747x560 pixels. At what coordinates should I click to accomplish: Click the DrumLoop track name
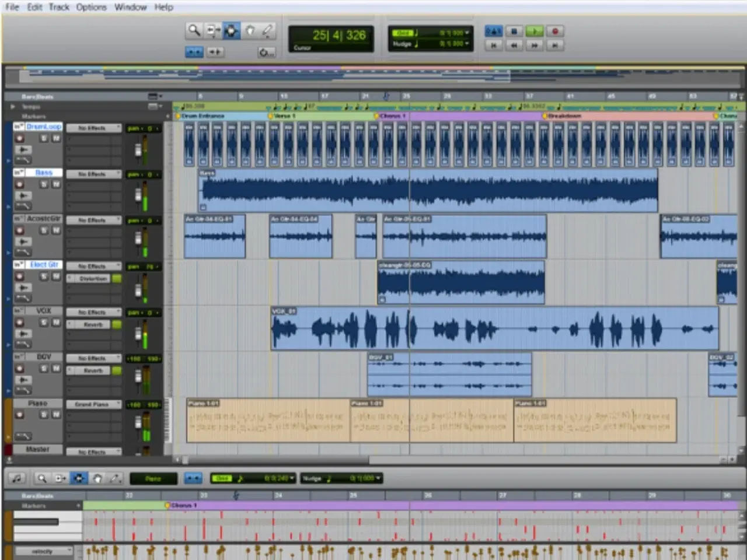pyautogui.click(x=44, y=127)
